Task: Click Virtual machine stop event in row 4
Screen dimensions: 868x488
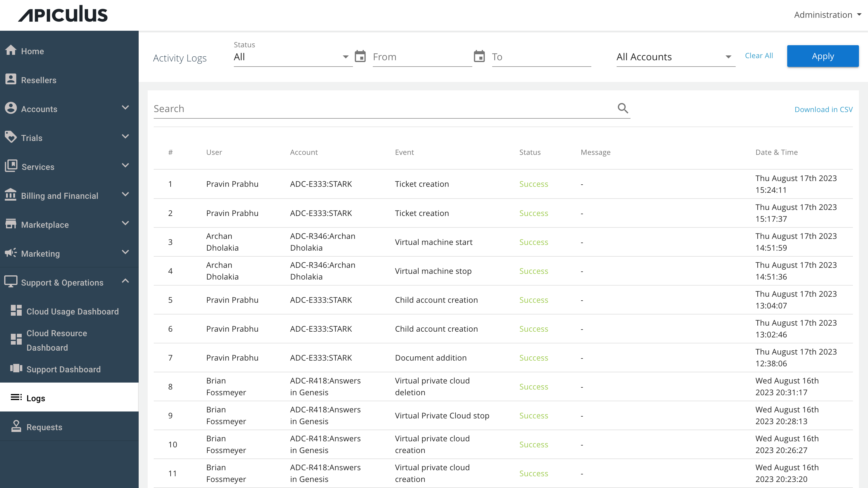Action: click(x=433, y=271)
